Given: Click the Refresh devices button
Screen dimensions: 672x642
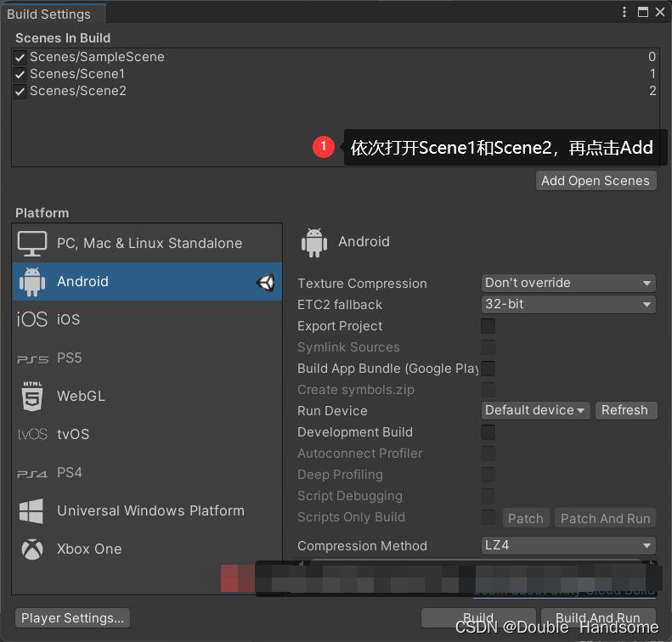Looking at the screenshot, I should tap(625, 410).
